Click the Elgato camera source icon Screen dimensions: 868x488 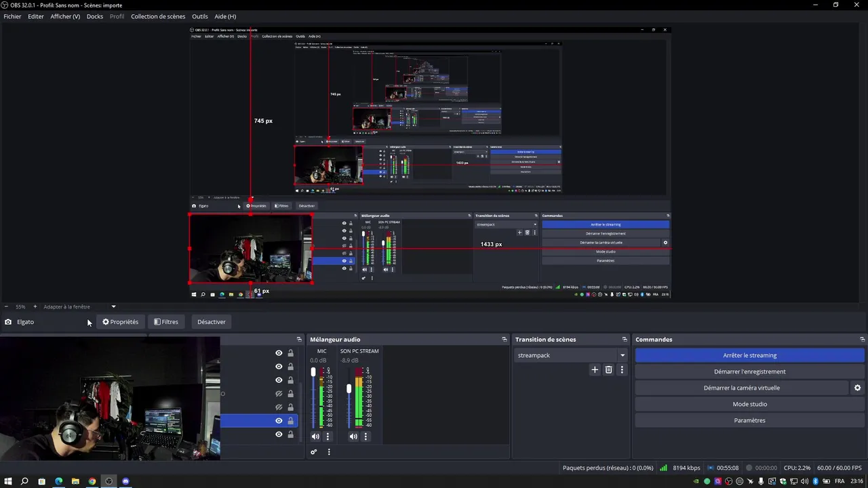[x=8, y=322]
